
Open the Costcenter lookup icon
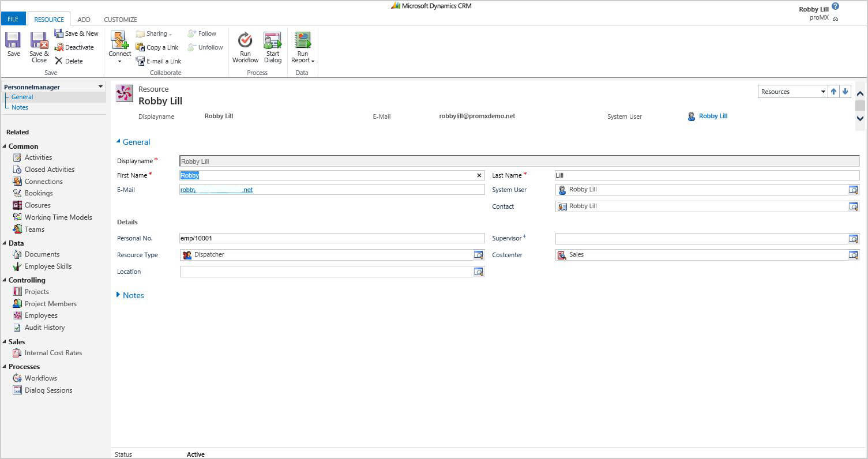pyautogui.click(x=854, y=255)
